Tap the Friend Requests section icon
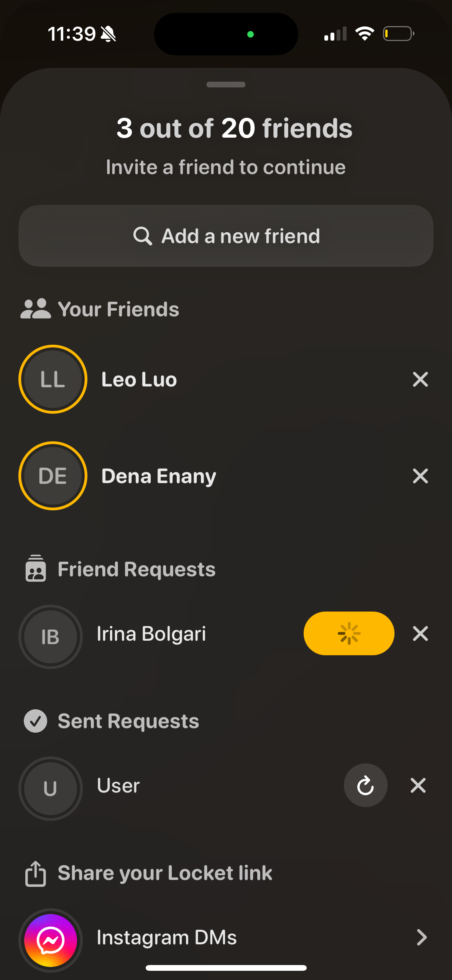 36,569
